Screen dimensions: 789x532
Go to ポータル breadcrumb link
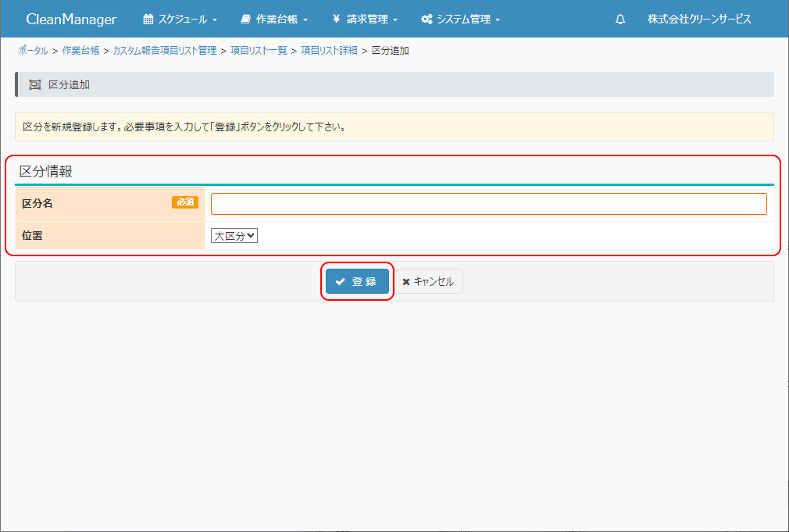34,50
